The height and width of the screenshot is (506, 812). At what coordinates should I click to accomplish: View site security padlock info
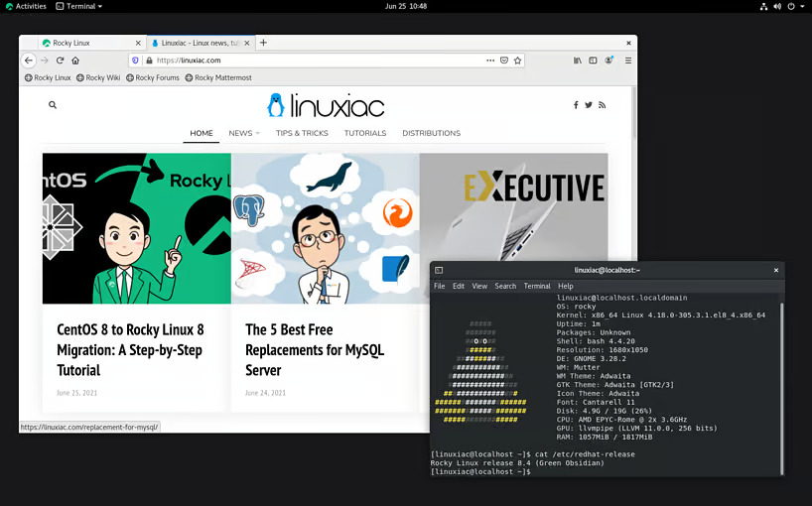point(149,61)
